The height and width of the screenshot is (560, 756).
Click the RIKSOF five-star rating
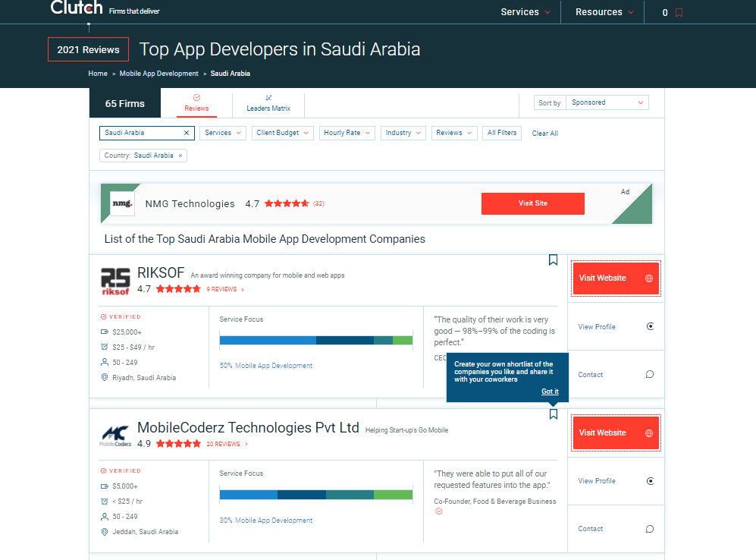tap(178, 289)
